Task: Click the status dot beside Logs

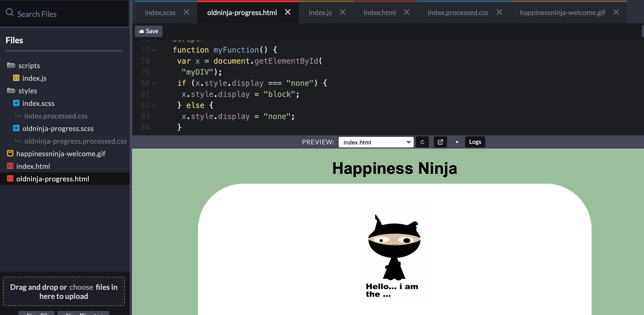Action: (x=457, y=142)
